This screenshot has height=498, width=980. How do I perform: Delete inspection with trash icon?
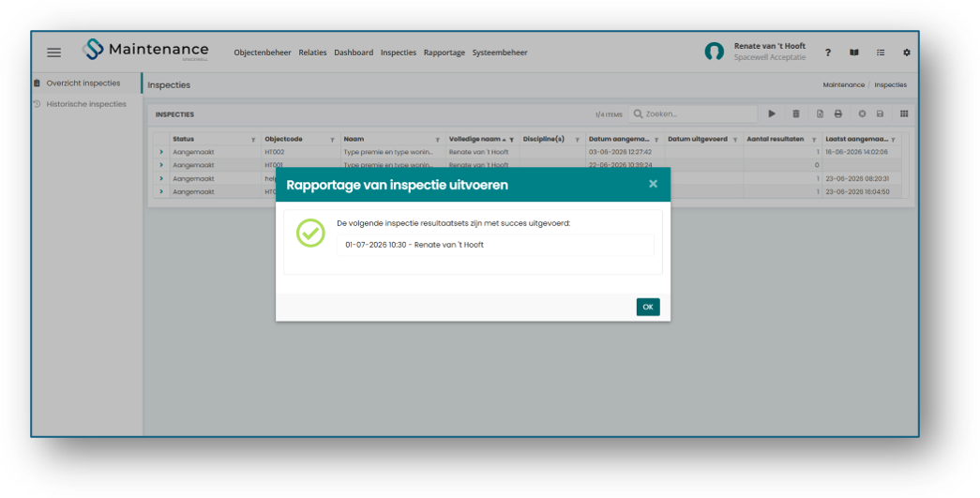[795, 113]
